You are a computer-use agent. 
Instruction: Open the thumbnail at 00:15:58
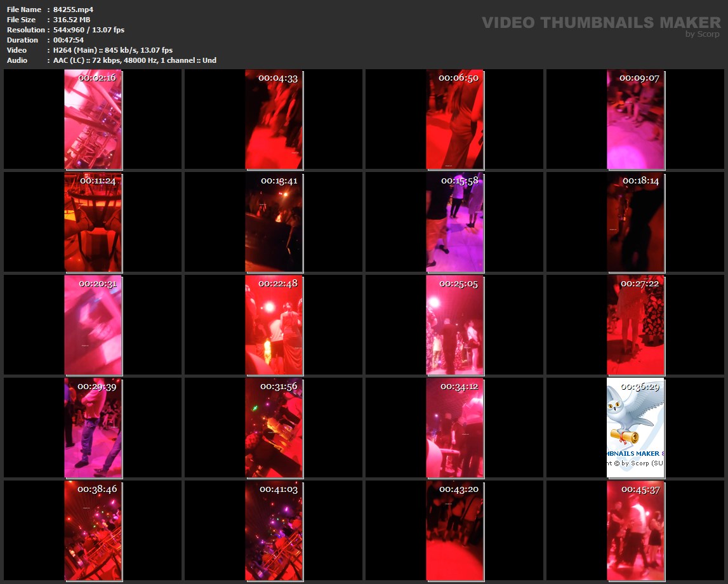455,223
